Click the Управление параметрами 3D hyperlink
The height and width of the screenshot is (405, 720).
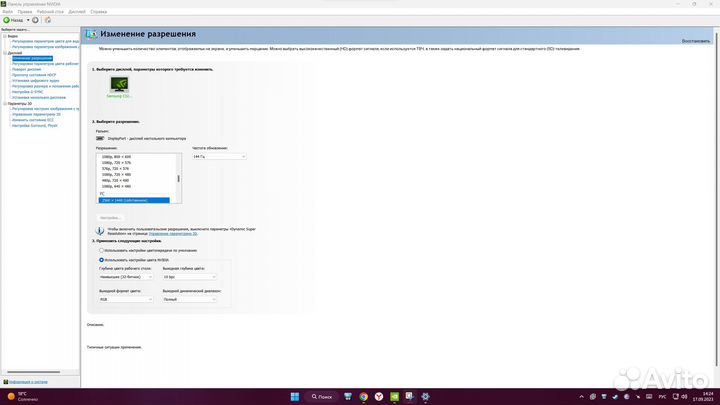click(173, 234)
